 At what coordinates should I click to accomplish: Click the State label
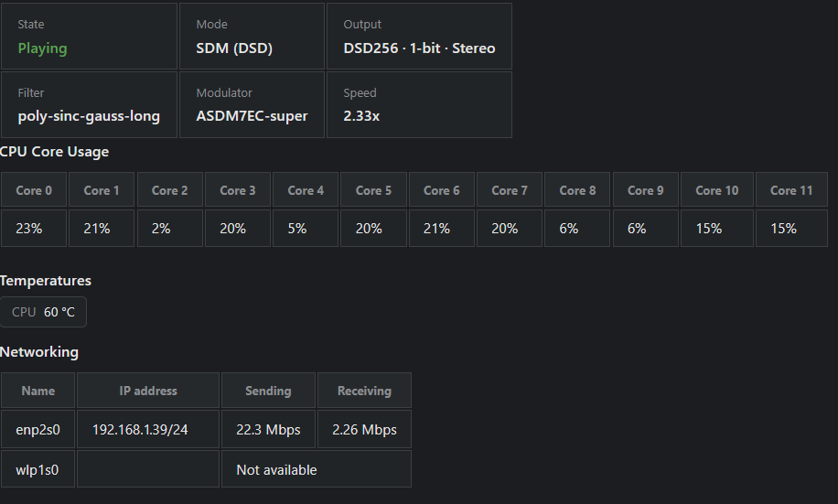pos(30,24)
